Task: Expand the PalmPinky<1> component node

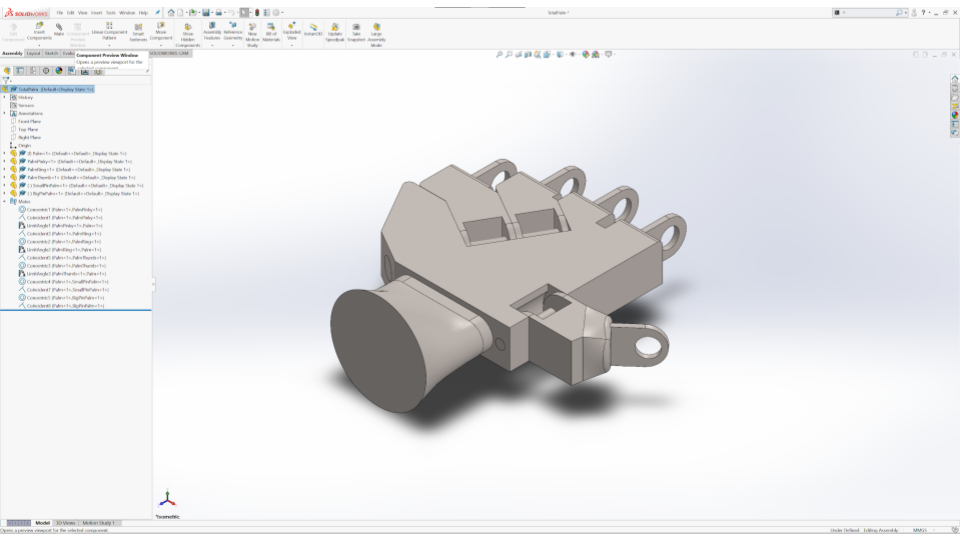Action: point(4,161)
